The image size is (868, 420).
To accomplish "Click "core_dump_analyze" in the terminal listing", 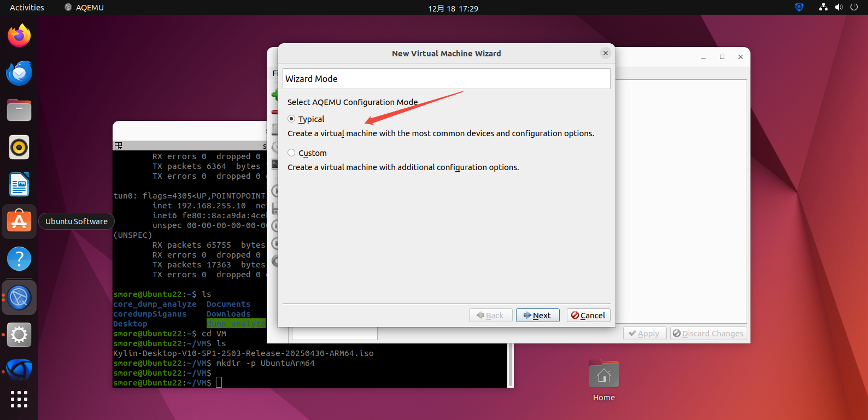I will coord(155,304).
